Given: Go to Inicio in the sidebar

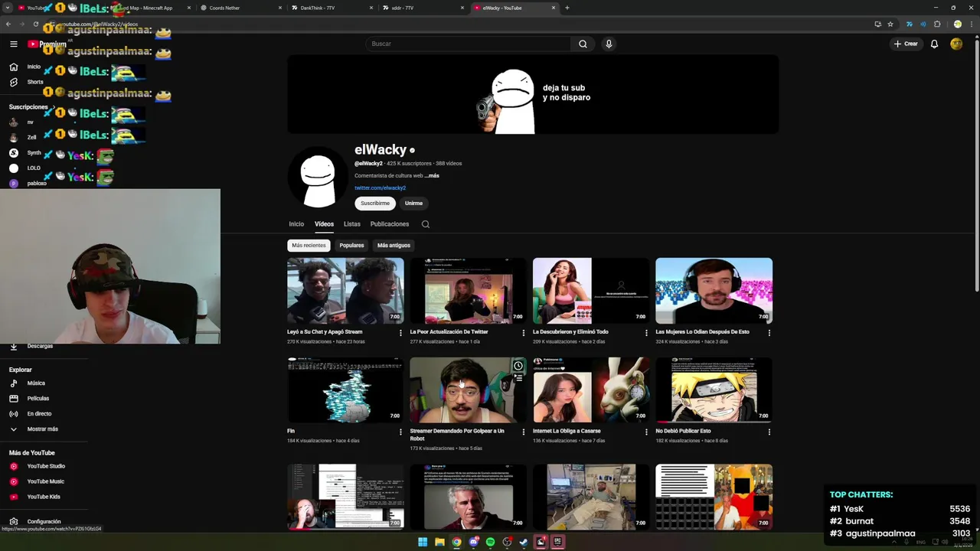Looking at the screenshot, I should pyautogui.click(x=24, y=67).
